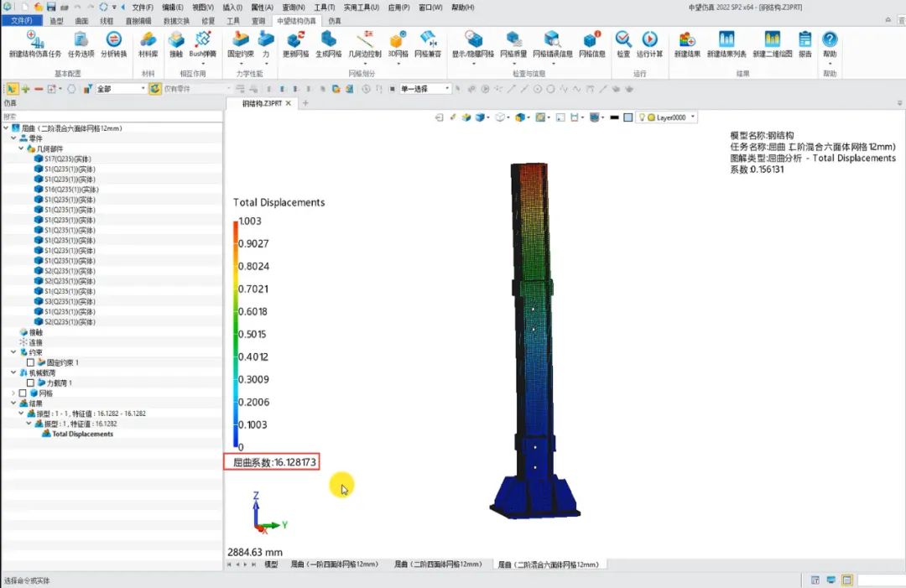Select Total Displacements result in tree
This screenshot has height=588, width=906.
click(x=82, y=434)
